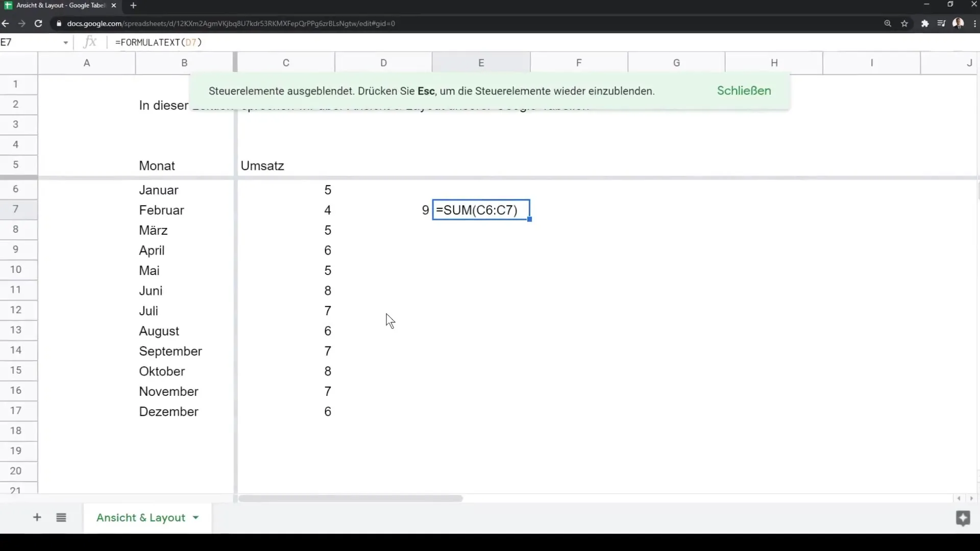Click the Februar cell
Image resolution: width=980 pixels, height=551 pixels.
click(184, 210)
